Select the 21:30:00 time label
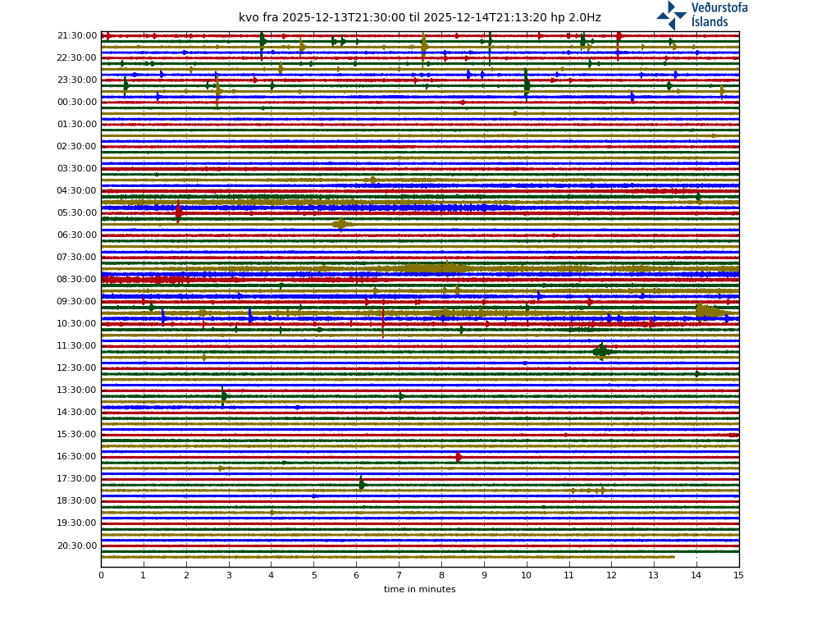The height and width of the screenshot is (630, 840). coord(77,36)
